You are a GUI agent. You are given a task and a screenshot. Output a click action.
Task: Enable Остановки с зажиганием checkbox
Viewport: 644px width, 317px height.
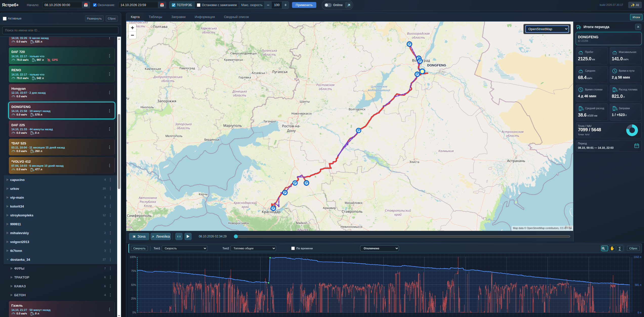(199, 5)
